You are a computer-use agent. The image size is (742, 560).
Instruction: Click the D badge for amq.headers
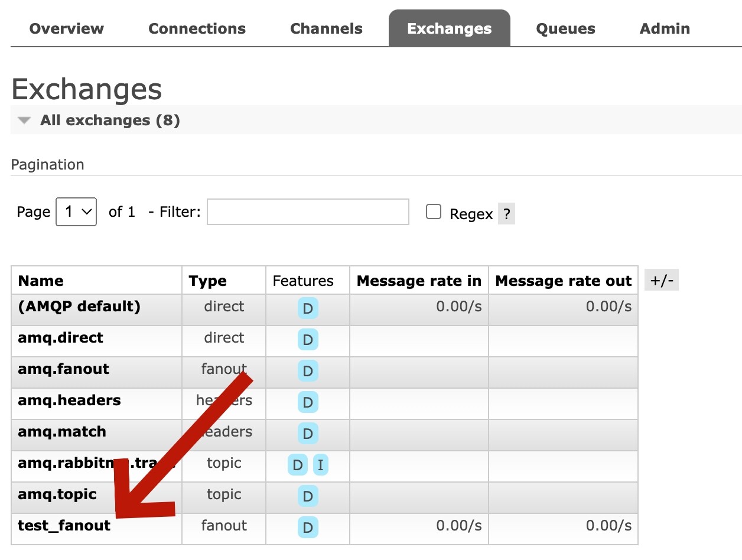(x=307, y=402)
